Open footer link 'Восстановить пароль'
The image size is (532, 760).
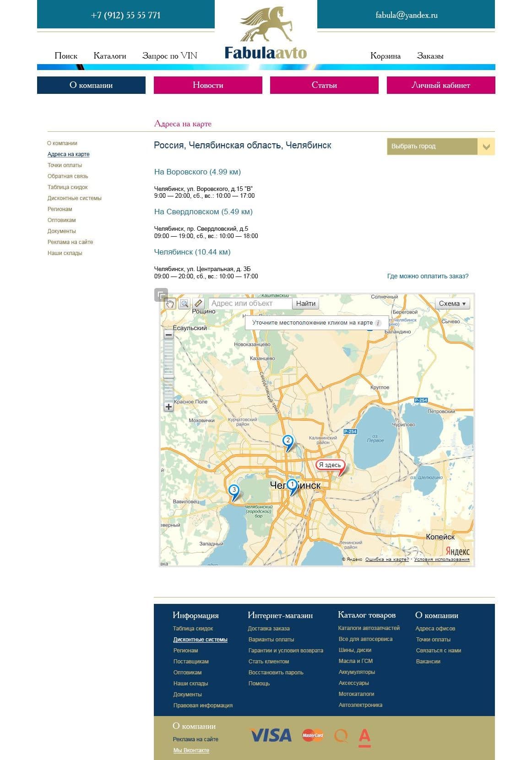click(276, 673)
